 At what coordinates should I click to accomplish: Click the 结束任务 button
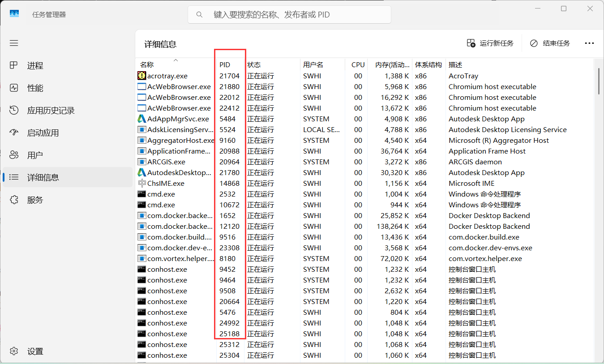(x=550, y=43)
